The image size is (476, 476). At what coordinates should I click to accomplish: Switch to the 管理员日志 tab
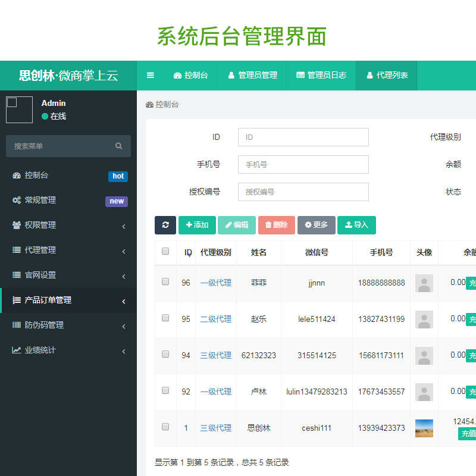click(x=321, y=76)
